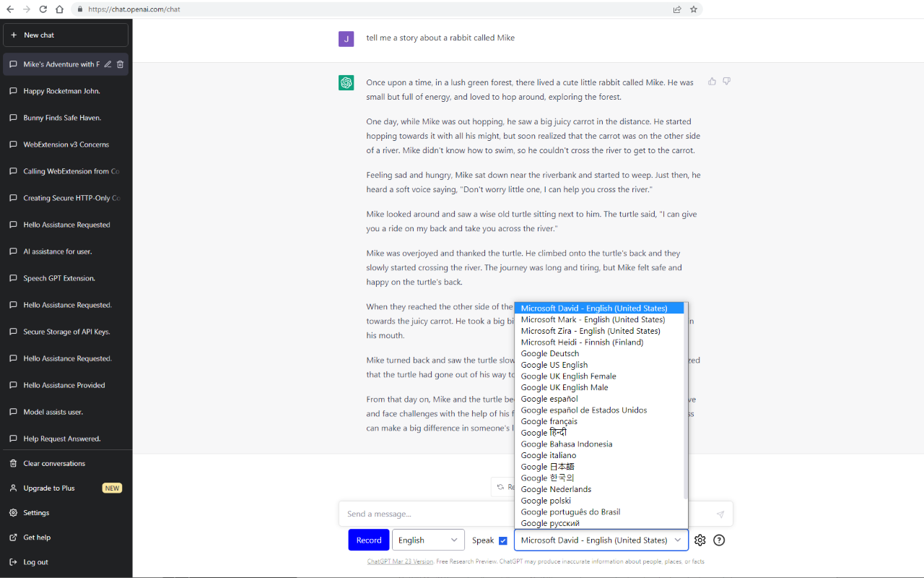Viewport: 924px width, 578px height.
Task: Delete the Mike's Adventure chat
Action: (x=121, y=64)
